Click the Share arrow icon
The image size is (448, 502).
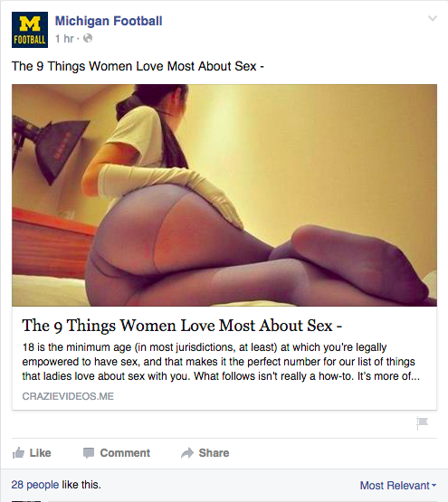(x=187, y=453)
